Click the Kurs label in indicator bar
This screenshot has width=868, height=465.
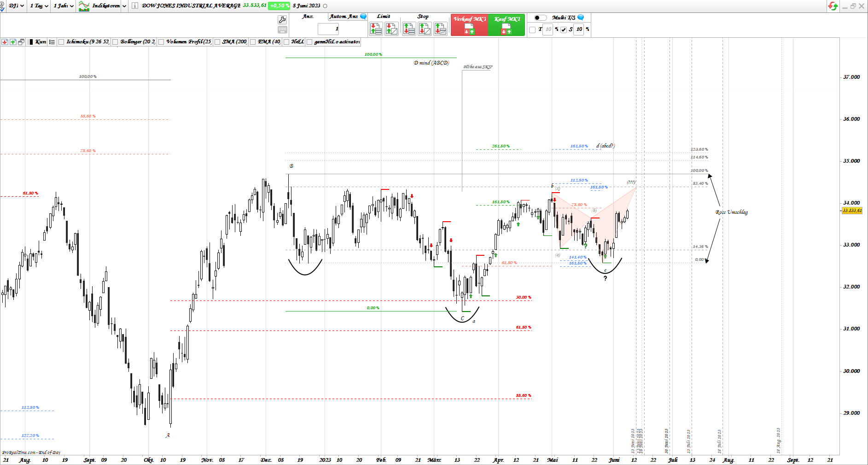[41, 42]
